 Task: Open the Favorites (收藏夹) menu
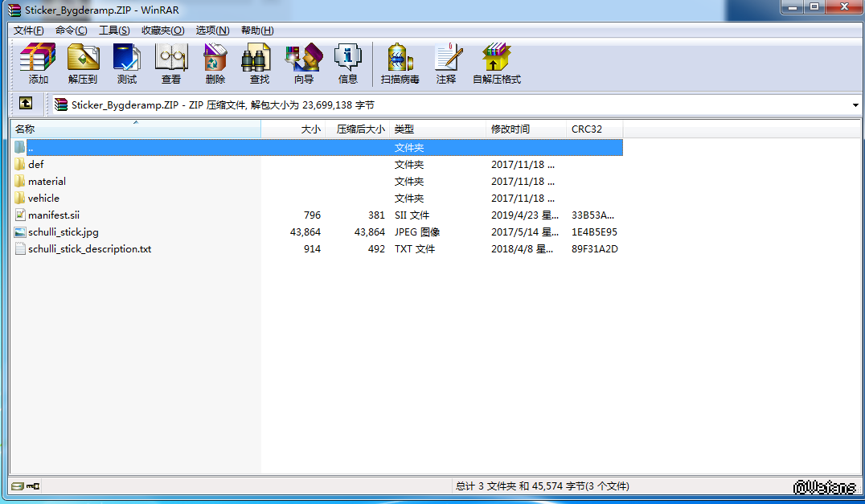click(162, 31)
